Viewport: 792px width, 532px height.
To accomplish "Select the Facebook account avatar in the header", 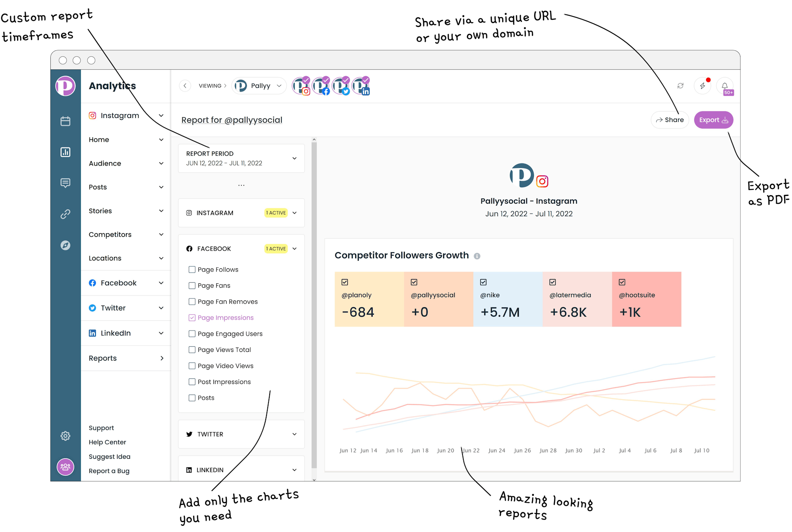I will (321, 86).
